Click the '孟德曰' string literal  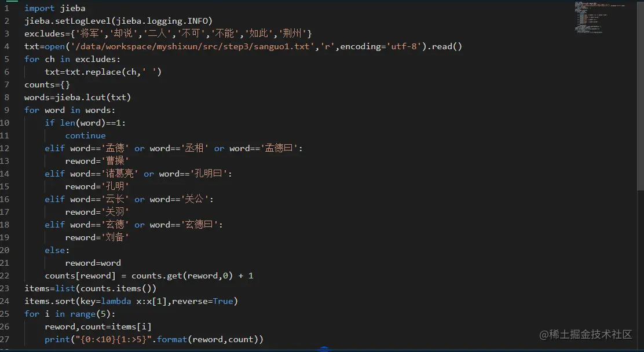point(279,148)
